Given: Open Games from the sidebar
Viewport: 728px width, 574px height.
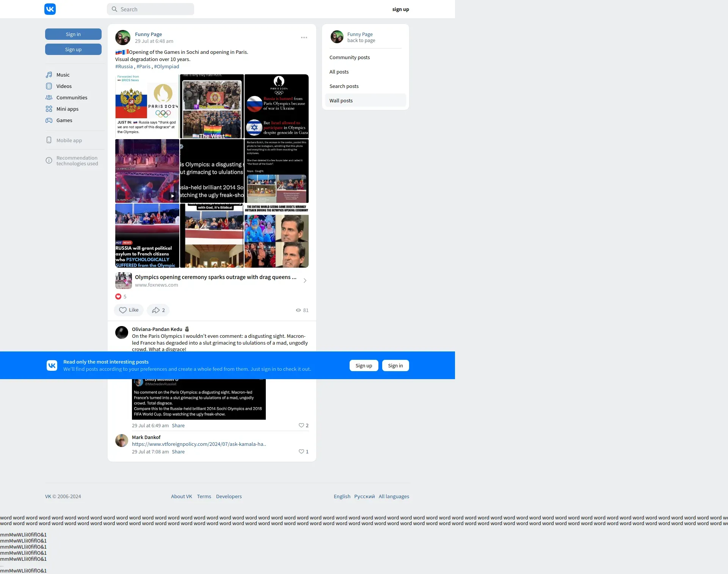Looking at the screenshot, I should point(64,120).
